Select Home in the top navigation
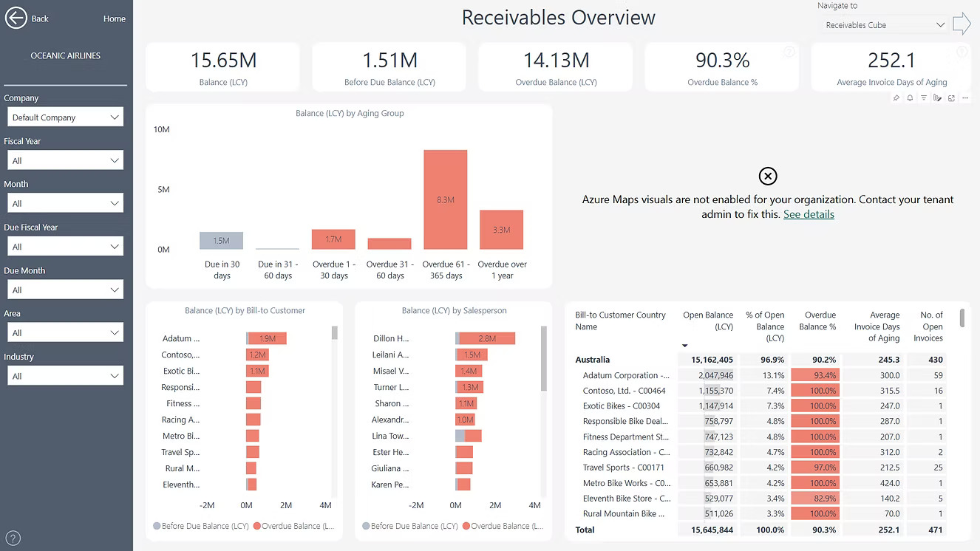This screenshot has width=980, height=551. click(x=114, y=18)
